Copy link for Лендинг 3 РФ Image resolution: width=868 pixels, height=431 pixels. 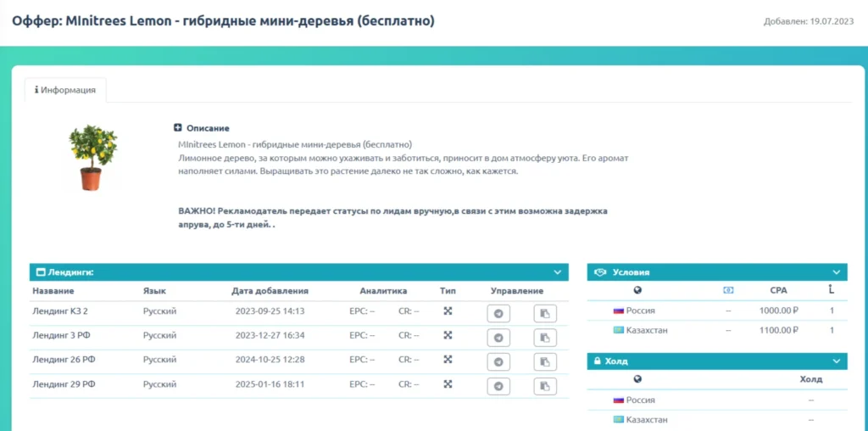[545, 338]
